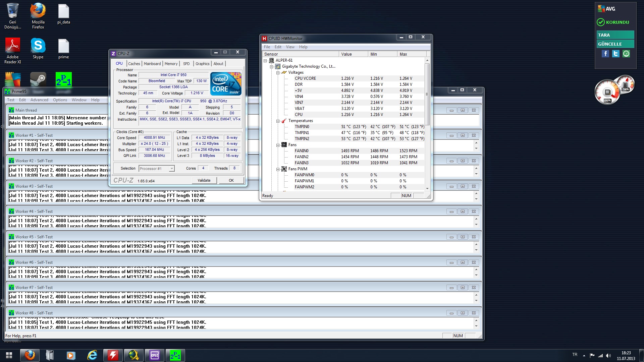Open the Memory tab in CPU-Z

click(171, 64)
